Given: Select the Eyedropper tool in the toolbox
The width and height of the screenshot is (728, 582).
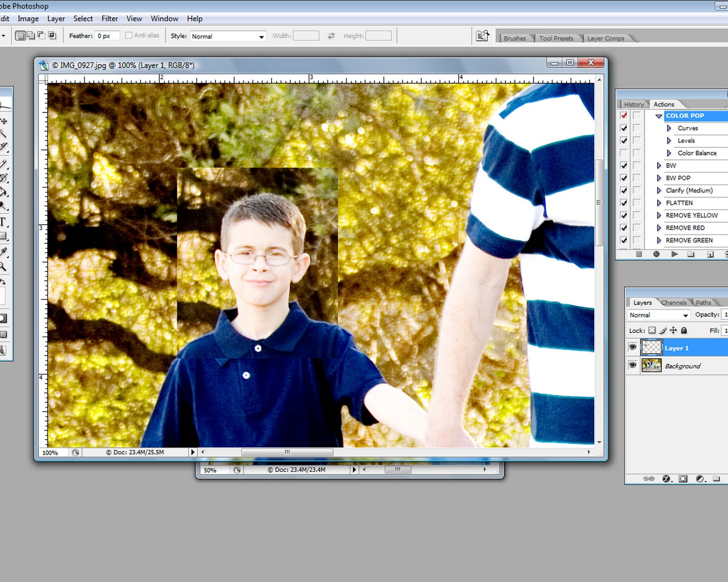Looking at the screenshot, I should (4, 251).
